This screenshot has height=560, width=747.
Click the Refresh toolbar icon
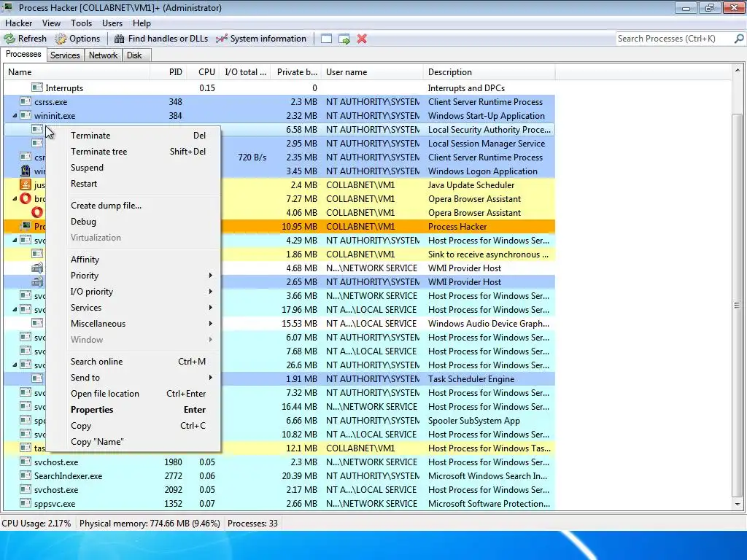(9, 39)
